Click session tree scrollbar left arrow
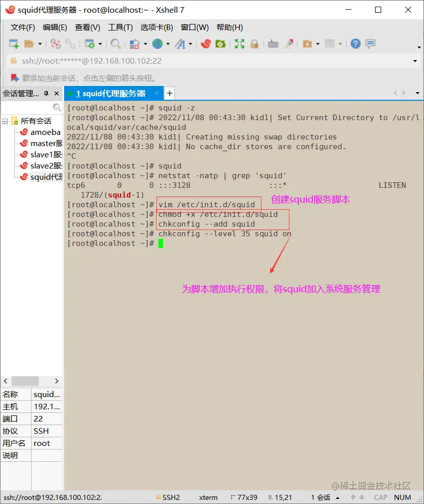424x504 pixels. 6,381
